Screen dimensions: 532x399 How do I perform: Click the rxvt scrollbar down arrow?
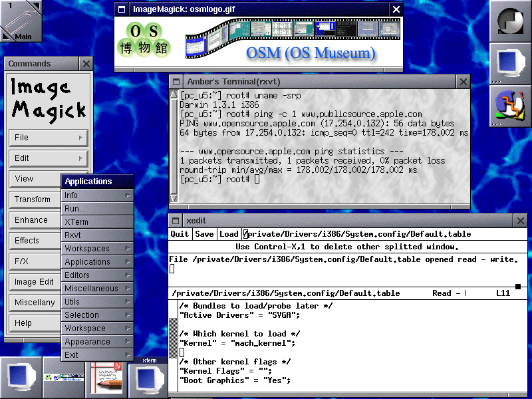174,198
